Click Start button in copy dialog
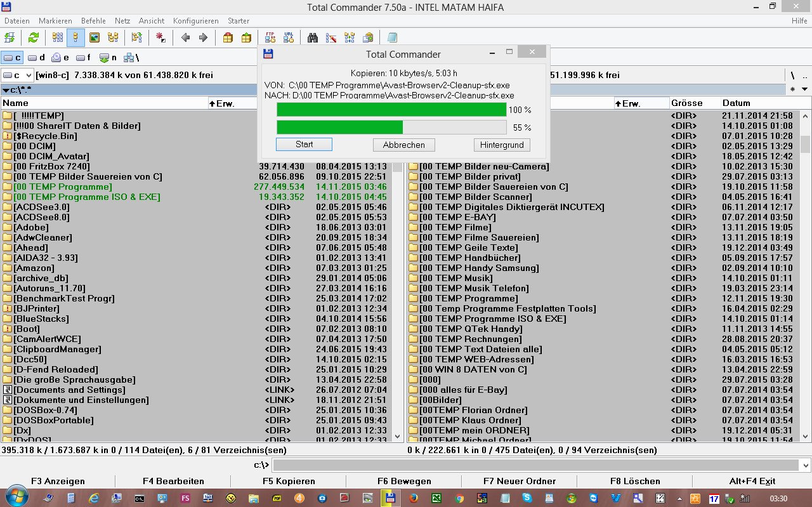The image size is (812, 507). (304, 145)
